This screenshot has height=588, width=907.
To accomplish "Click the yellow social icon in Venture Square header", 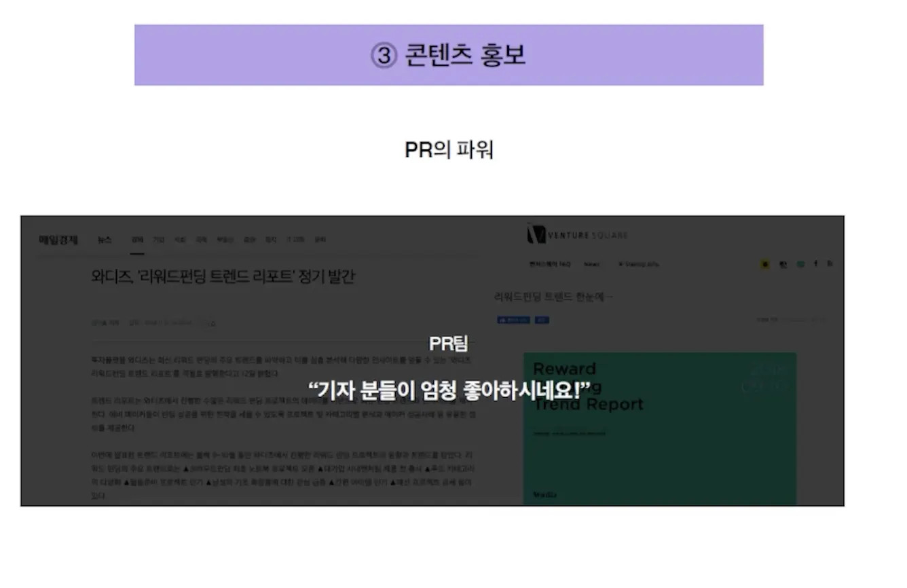I will tap(766, 264).
